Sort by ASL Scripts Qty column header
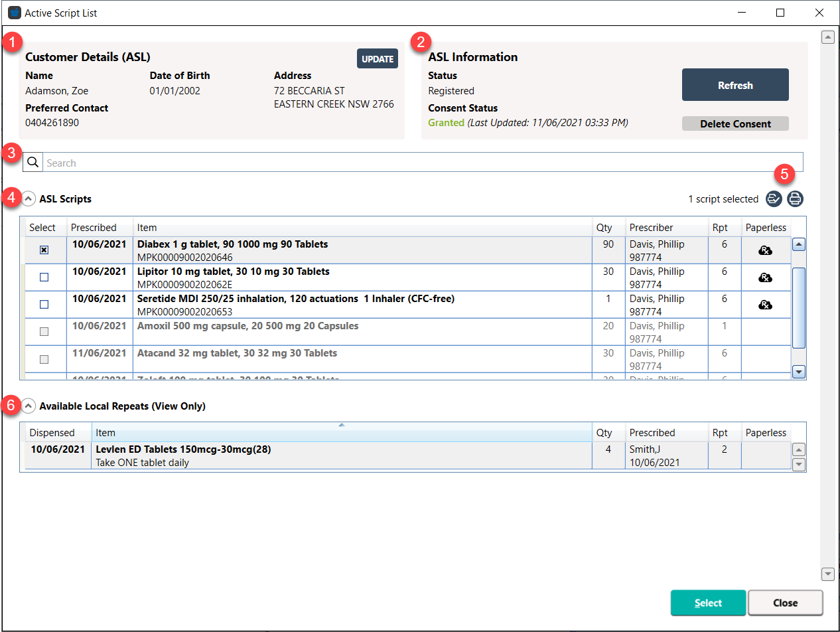Image resolution: width=840 pixels, height=632 pixels. click(608, 227)
